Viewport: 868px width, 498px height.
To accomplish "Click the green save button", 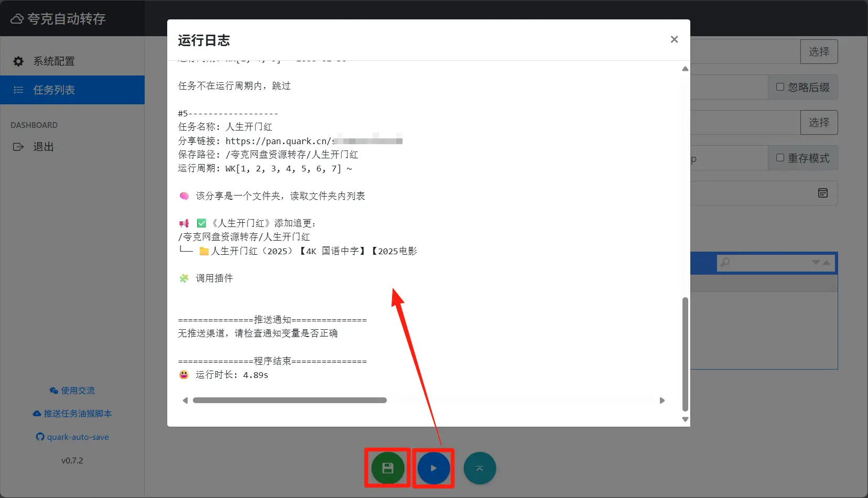I will 387,468.
